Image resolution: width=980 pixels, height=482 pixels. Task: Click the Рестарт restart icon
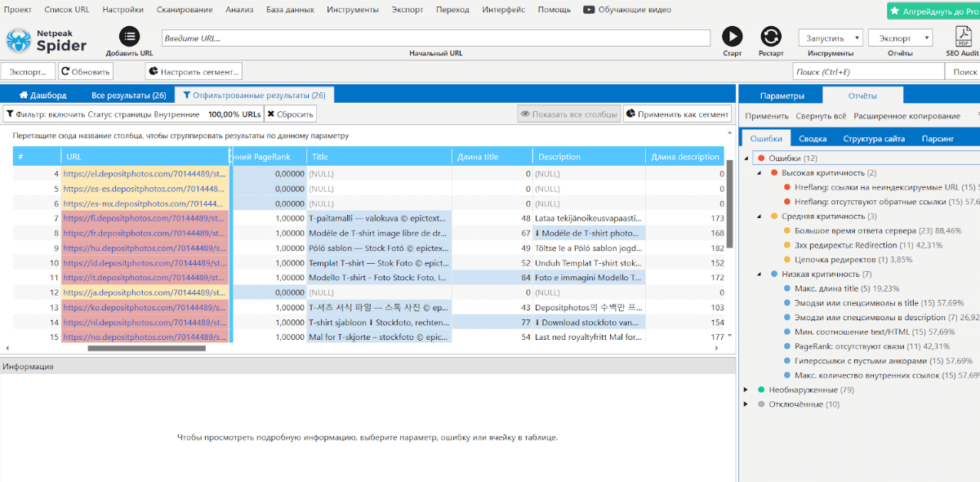click(x=771, y=37)
